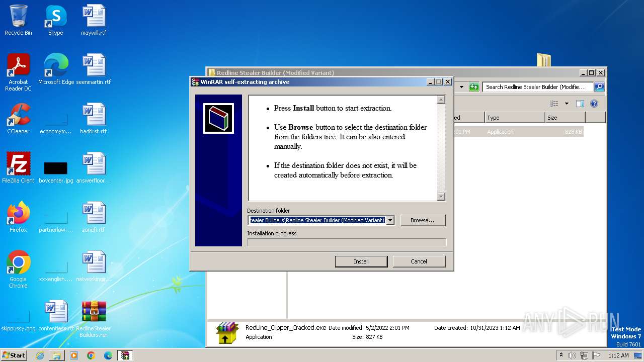Viewport: 644px width, 362px height.
Task: Open the Recycle Bin desktop icon
Action: [x=18, y=20]
